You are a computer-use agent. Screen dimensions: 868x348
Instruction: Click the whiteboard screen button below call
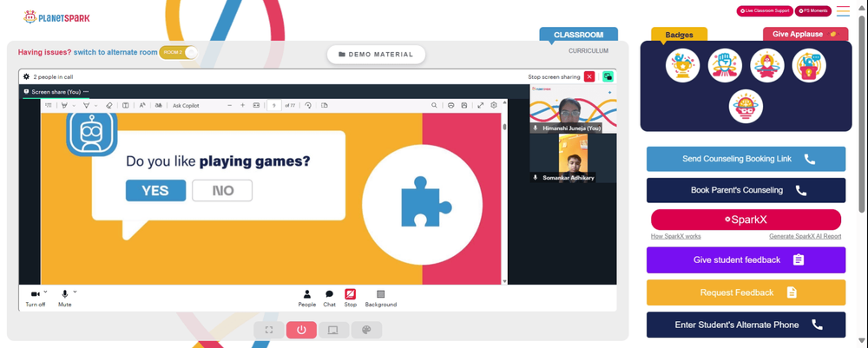coord(334,331)
